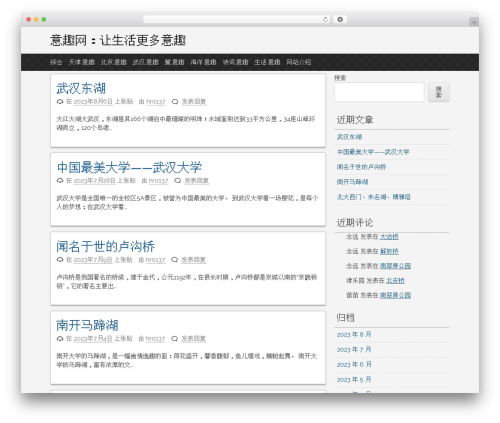Open the 2023 年 5 月 archive
Viewport: 500px width, 423px height.
click(354, 379)
